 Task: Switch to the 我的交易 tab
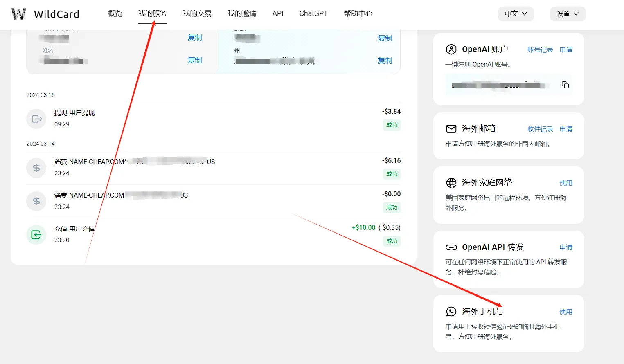pyautogui.click(x=197, y=13)
